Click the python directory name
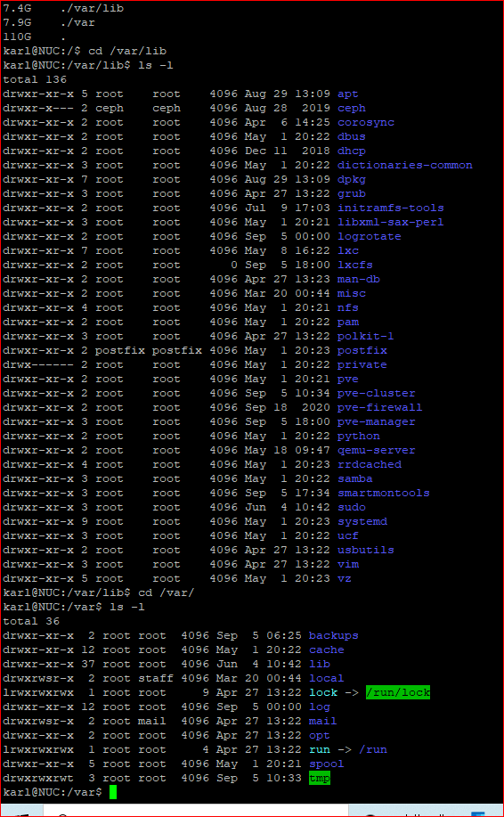Viewport: 504px width, 817px height. [x=359, y=436]
